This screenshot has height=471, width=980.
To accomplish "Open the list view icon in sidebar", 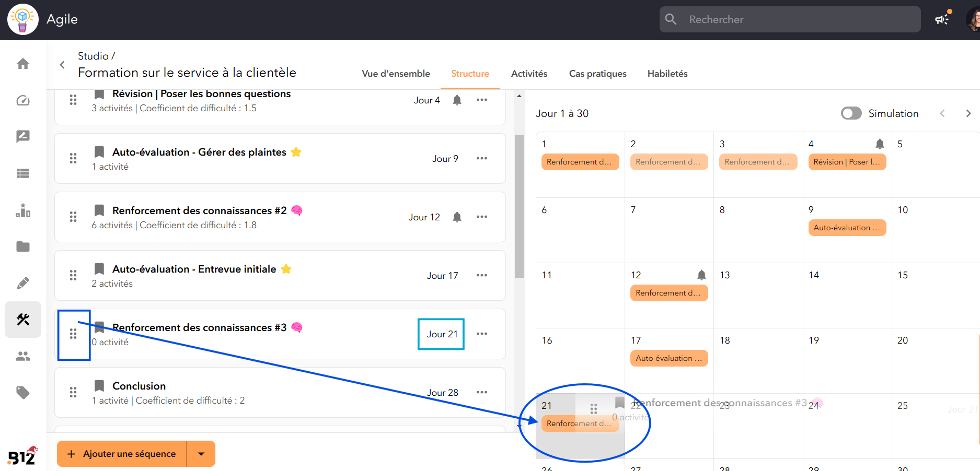I will tap(23, 173).
